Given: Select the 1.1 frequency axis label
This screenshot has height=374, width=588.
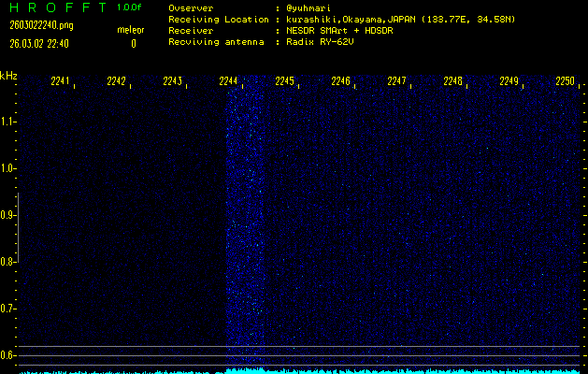Looking at the screenshot, I should point(8,122).
